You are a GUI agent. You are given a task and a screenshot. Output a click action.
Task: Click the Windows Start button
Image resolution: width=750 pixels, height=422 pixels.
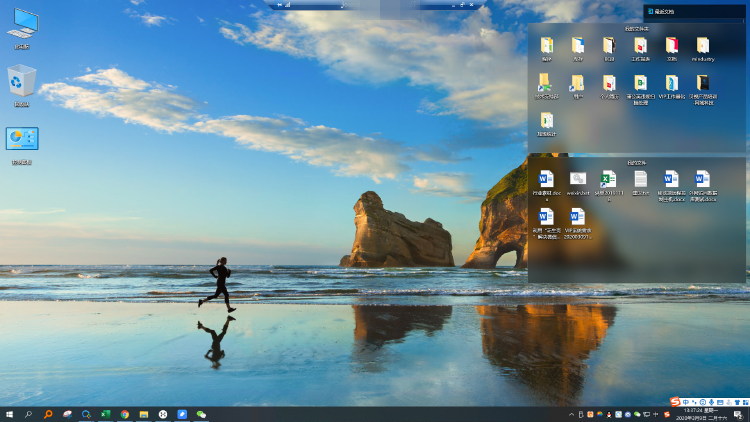coord(9,414)
